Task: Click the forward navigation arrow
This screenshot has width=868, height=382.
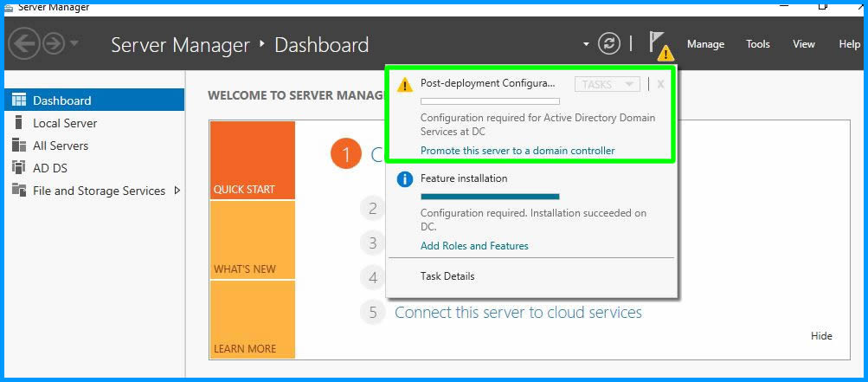Action: click(x=54, y=44)
